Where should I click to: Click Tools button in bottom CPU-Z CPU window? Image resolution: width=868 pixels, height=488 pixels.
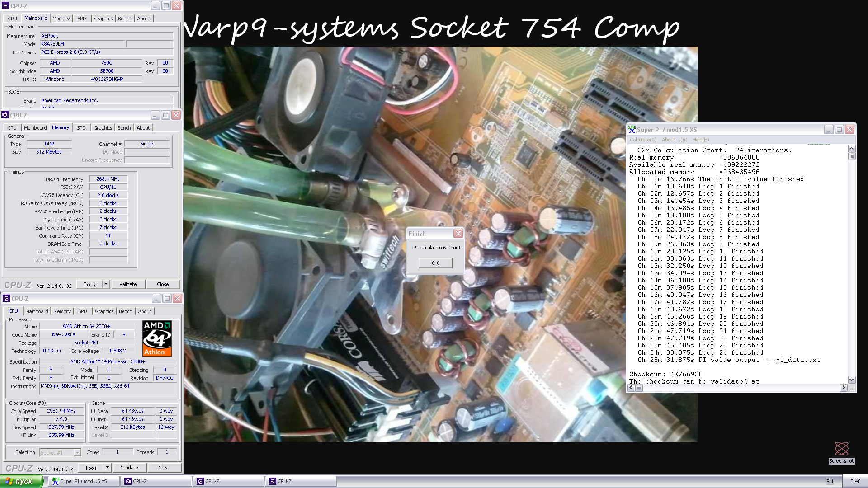click(x=91, y=468)
